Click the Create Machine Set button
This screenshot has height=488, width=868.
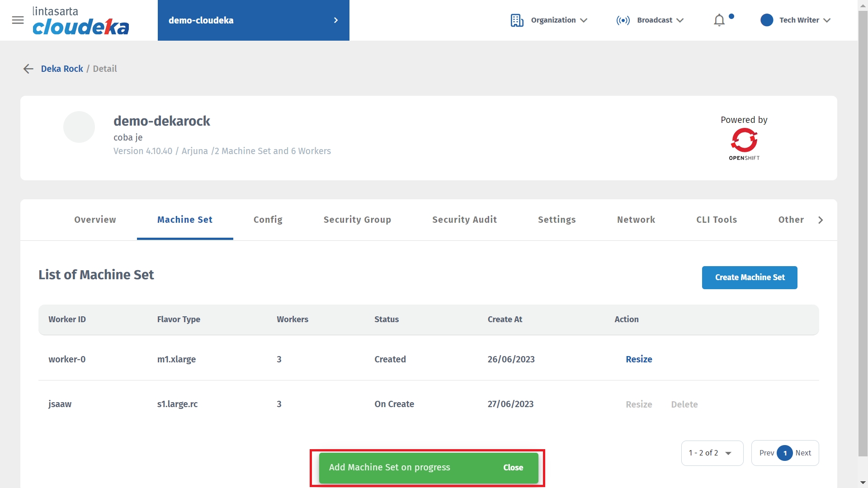tap(749, 277)
